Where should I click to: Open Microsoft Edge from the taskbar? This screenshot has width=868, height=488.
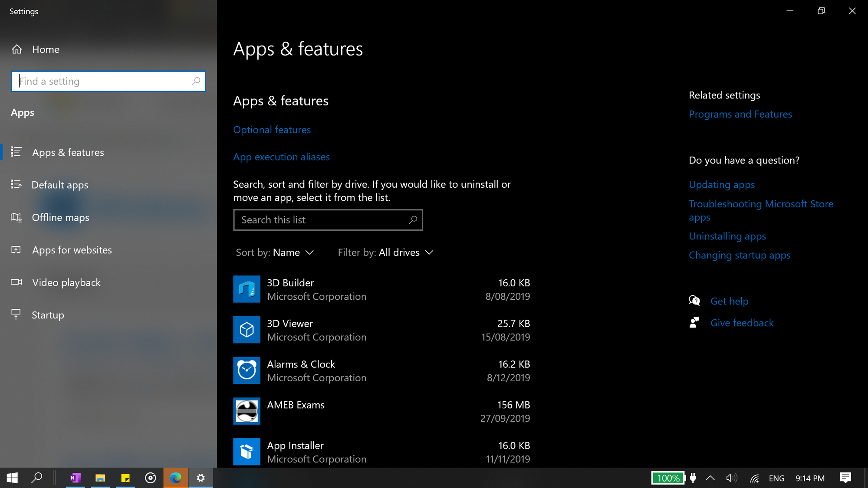[x=175, y=478]
